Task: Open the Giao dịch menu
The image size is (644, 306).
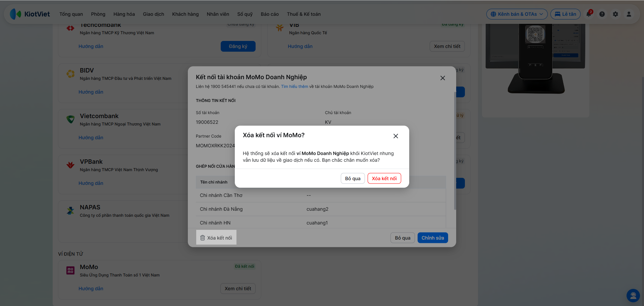Action: (x=154, y=14)
